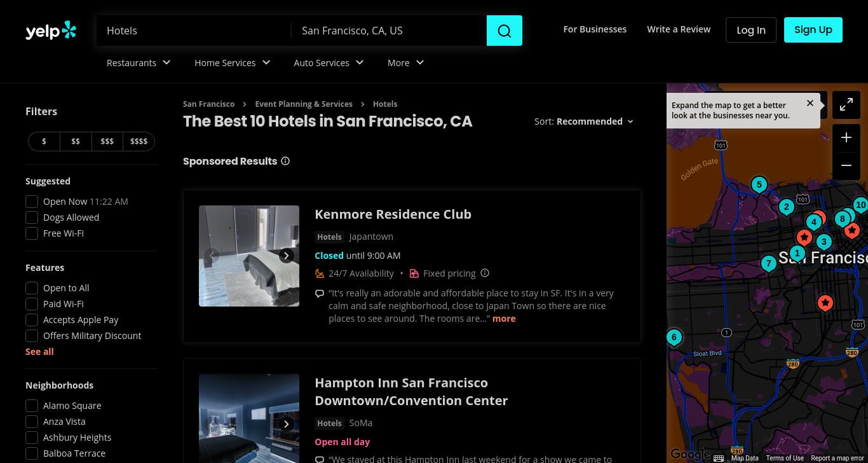Go to Event Planning & Services breadcrumb
The width and height of the screenshot is (868, 463).
(304, 104)
